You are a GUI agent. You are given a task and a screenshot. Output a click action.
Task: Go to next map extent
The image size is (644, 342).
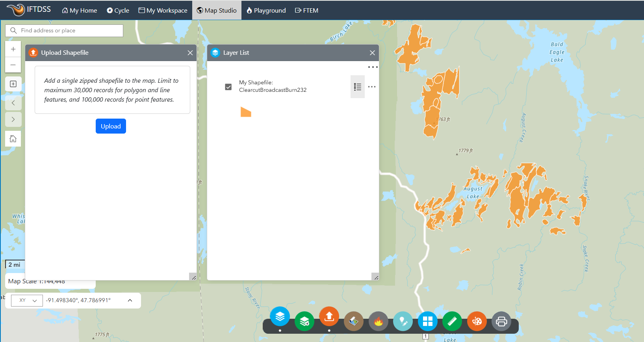tap(13, 119)
